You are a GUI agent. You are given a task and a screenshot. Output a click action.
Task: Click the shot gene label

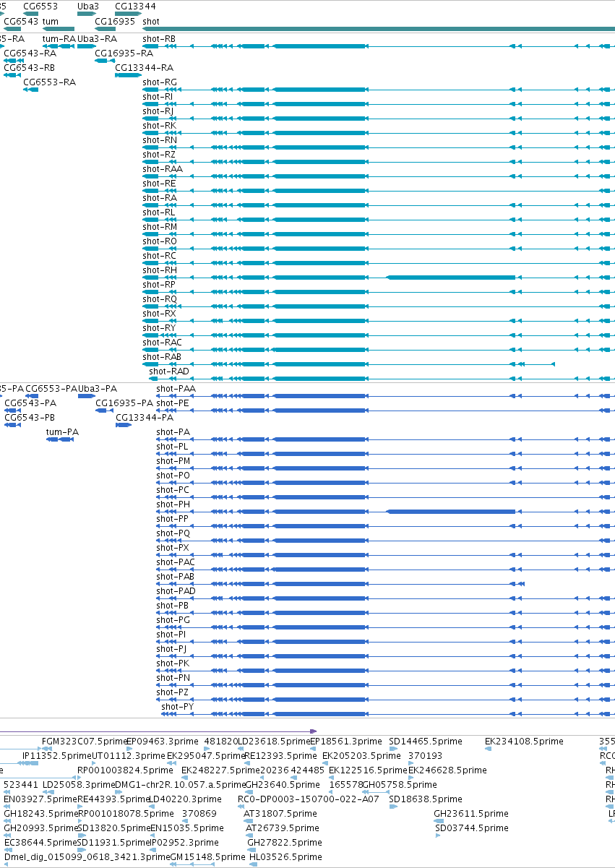(151, 21)
